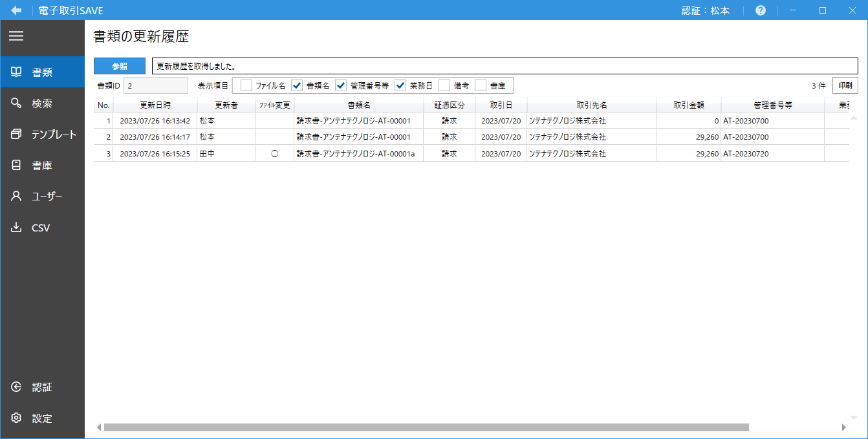Open the テンプレート icon in sidebar
This screenshot has width=868, height=439.
(17, 134)
